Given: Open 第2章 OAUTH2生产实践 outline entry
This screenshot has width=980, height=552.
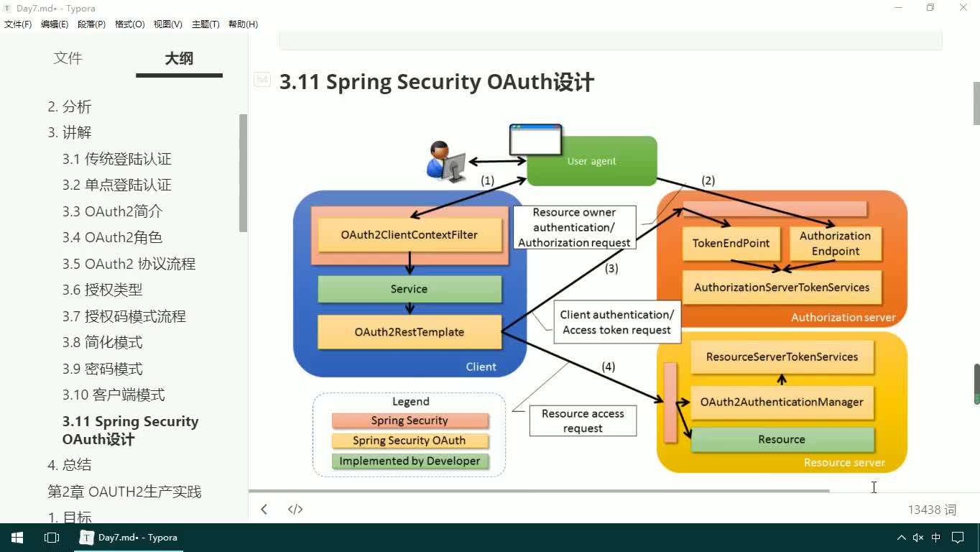Looking at the screenshot, I should 124,492.
